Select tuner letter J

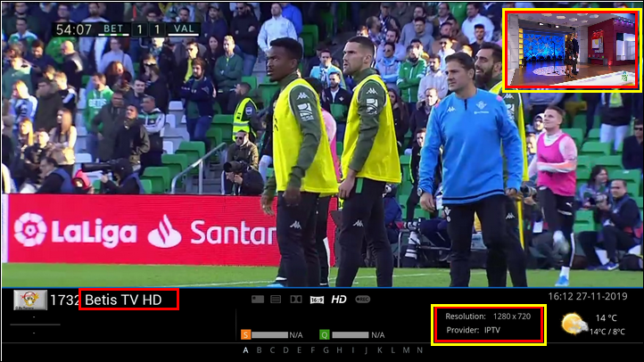[x=366, y=350]
